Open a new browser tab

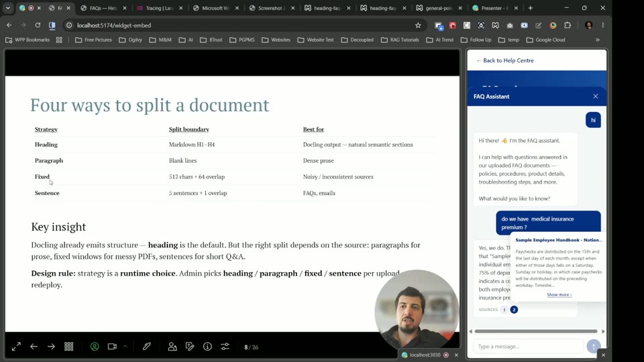[x=530, y=8]
